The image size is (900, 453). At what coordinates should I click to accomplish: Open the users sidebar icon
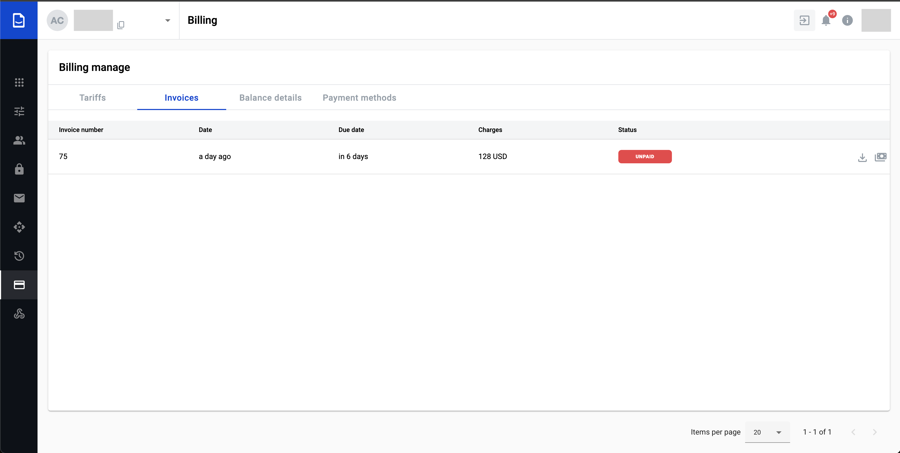19,141
